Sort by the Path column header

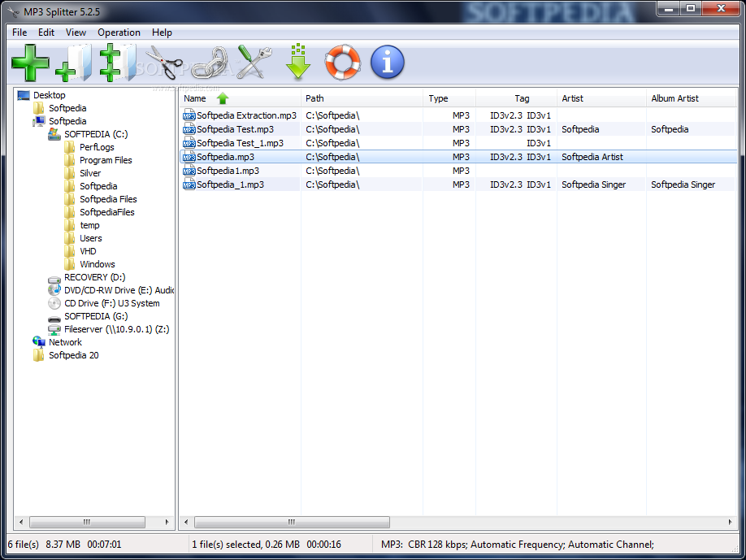pos(362,98)
